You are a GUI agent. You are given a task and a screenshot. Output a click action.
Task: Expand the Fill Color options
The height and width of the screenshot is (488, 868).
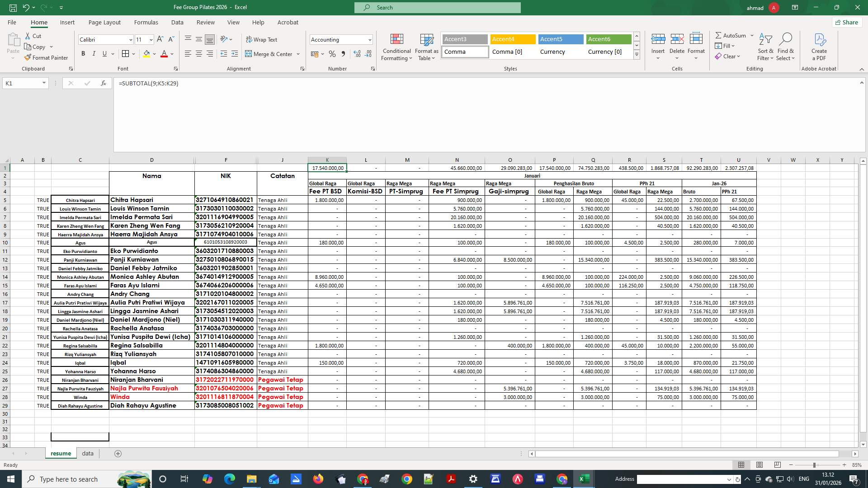point(154,54)
